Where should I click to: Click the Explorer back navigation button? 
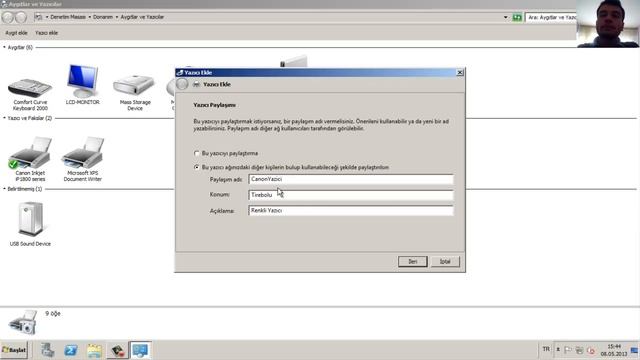(x=8, y=17)
